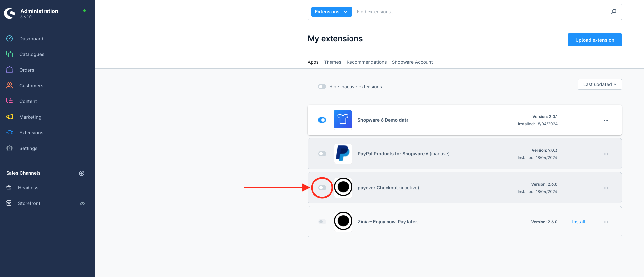Switch to the Themes tab
Screen dimensions: 644x277
332,62
